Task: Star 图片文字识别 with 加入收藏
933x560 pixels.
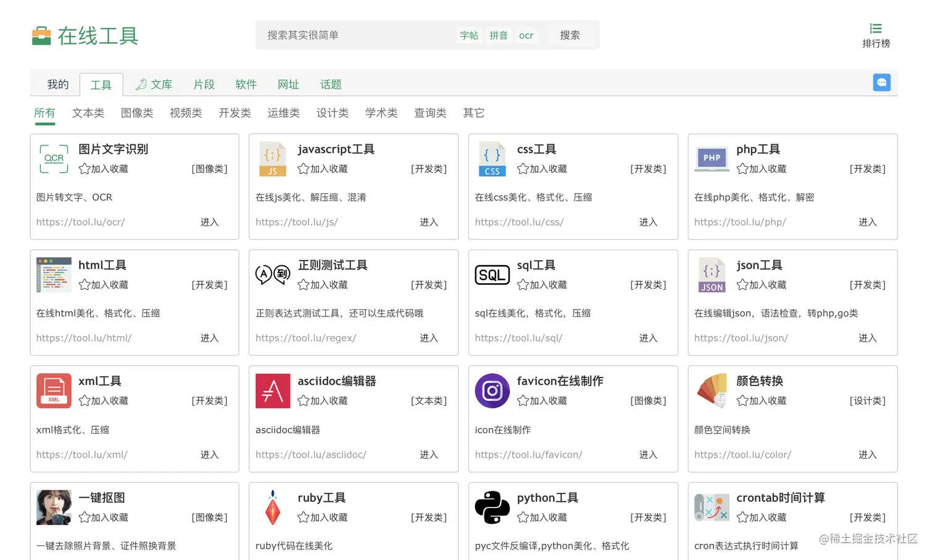Action: point(104,169)
